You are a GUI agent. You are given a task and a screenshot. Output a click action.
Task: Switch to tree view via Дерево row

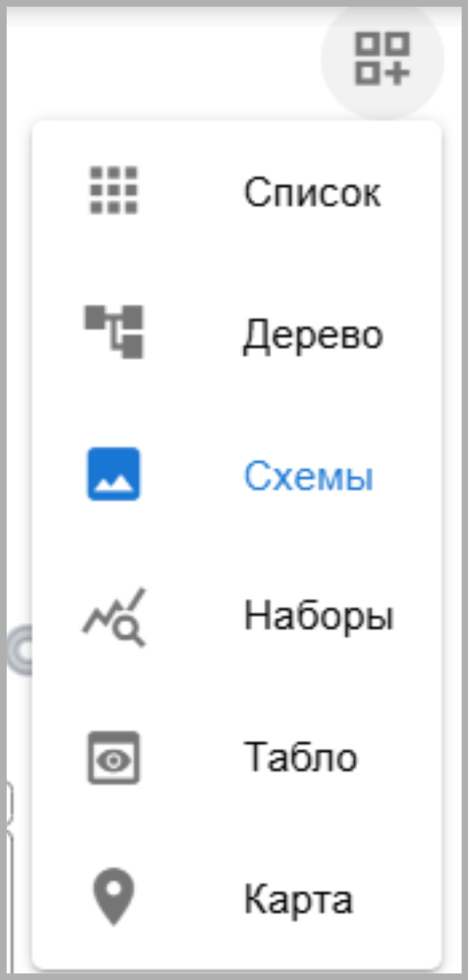tap(237, 333)
